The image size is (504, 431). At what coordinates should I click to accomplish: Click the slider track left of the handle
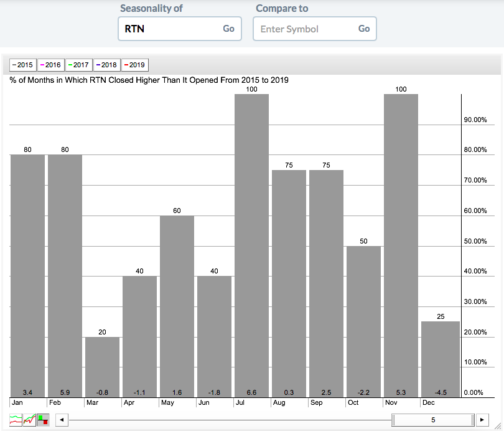pos(230,420)
